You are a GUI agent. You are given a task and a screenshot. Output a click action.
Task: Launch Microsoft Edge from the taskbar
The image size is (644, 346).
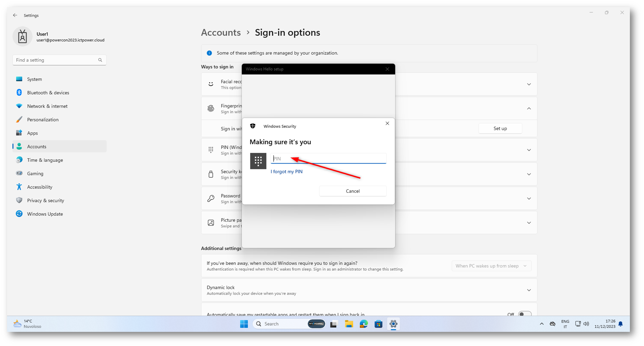[364, 324]
